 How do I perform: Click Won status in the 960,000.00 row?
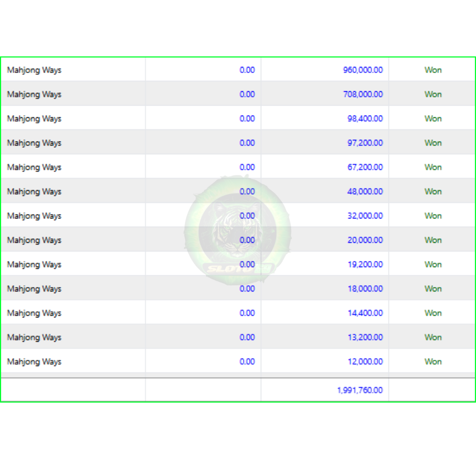tap(433, 70)
